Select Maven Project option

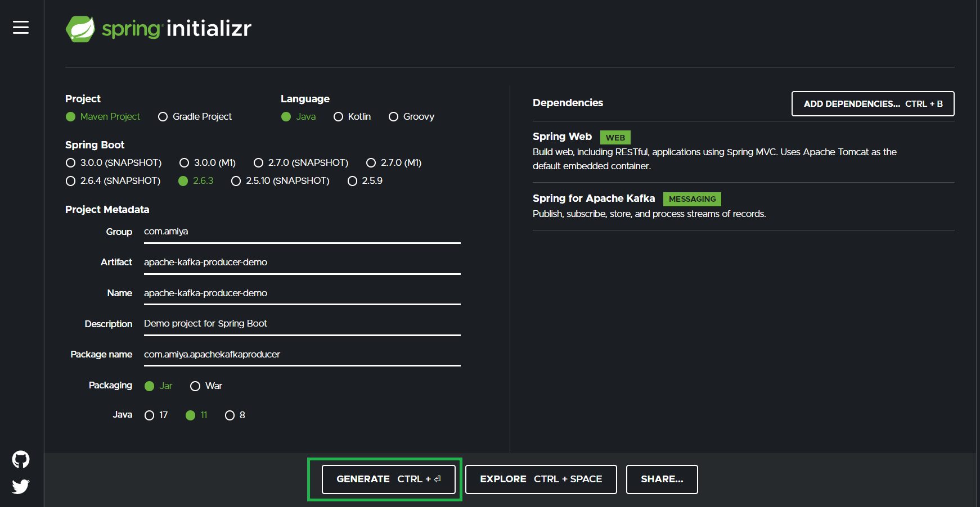103,116
